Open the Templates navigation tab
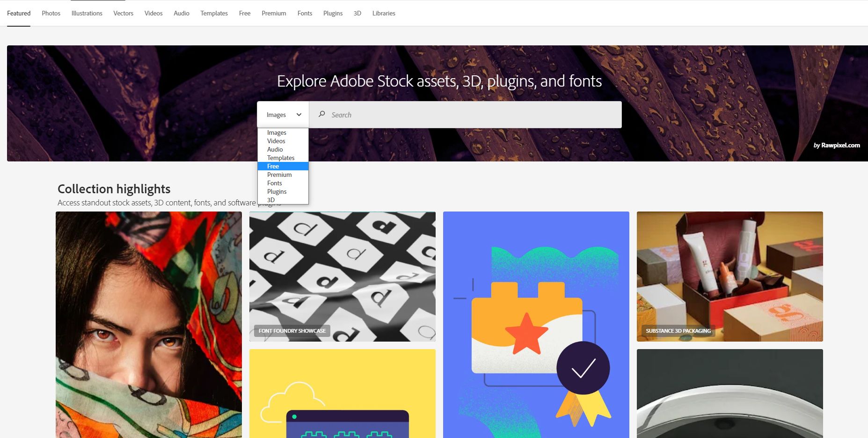The height and width of the screenshot is (438, 868). click(214, 13)
